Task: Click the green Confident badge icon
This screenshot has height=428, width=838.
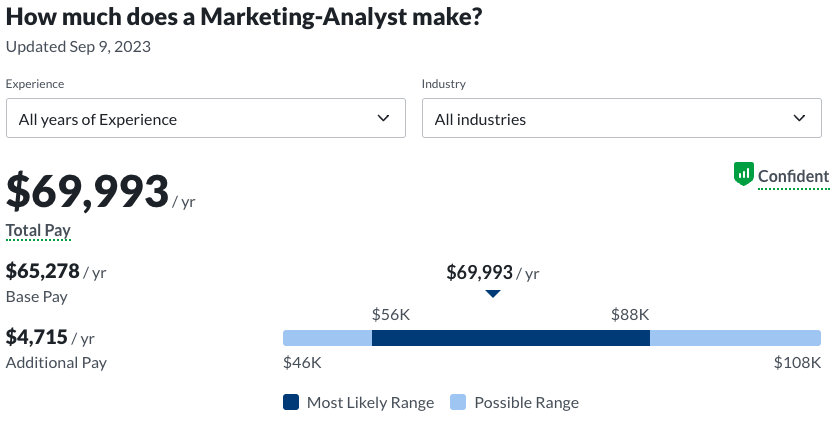Action: click(743, 174)
